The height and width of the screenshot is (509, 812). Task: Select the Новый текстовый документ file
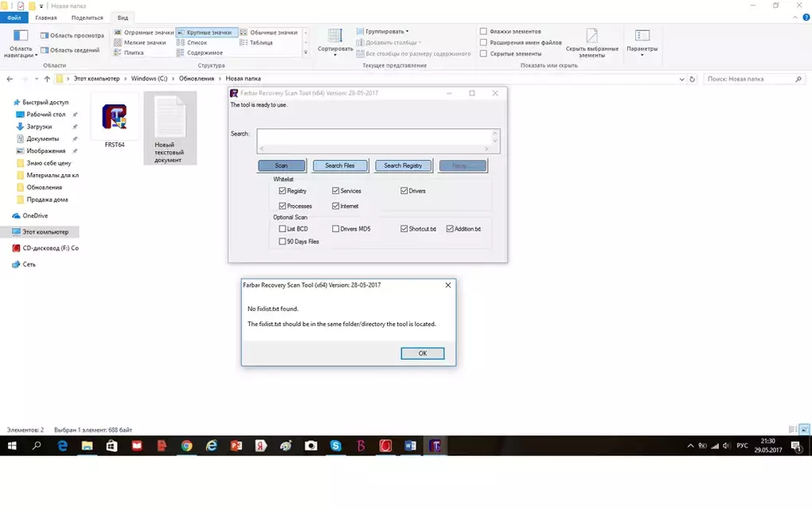(x=170, y=128)
